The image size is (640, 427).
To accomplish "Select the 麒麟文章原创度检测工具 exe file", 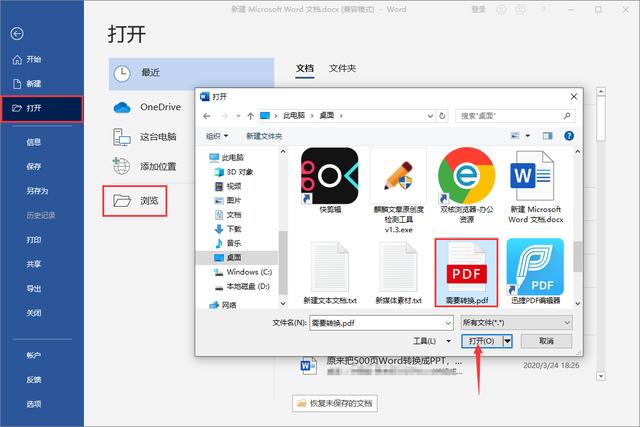I will tap(398, 191).
